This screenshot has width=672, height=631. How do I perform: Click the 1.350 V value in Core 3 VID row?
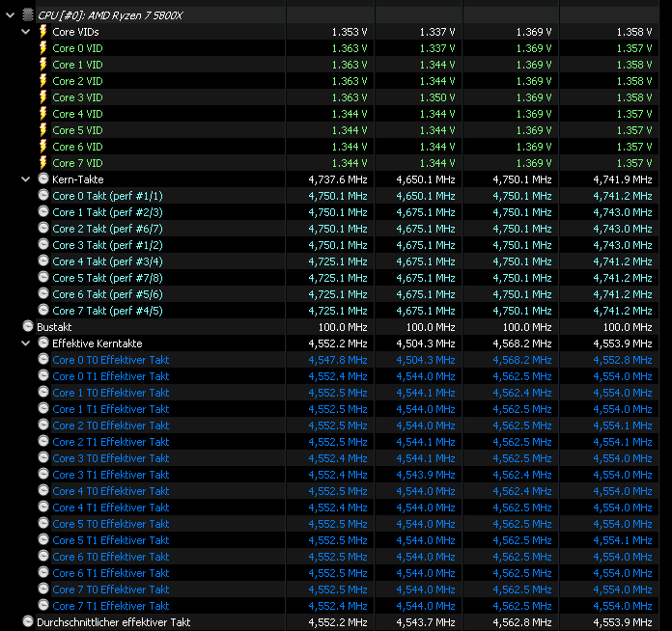437,97
